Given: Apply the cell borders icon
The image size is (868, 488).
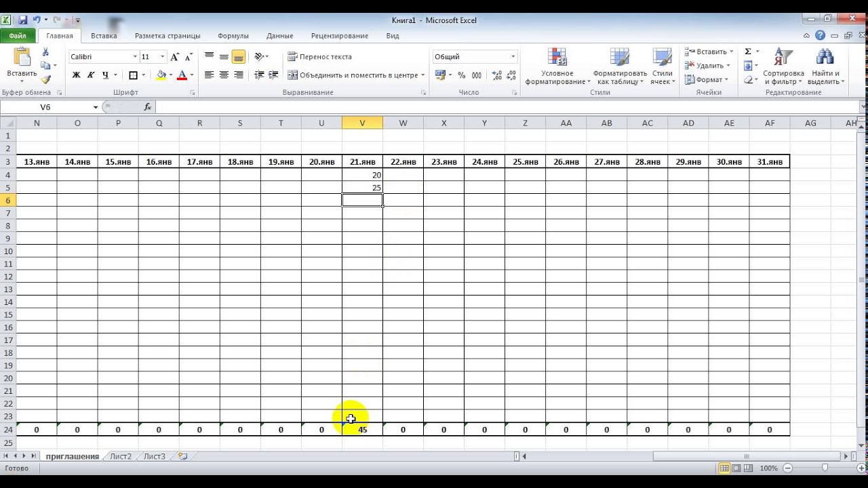Looking at the screenshot, I should pos(133,75).
